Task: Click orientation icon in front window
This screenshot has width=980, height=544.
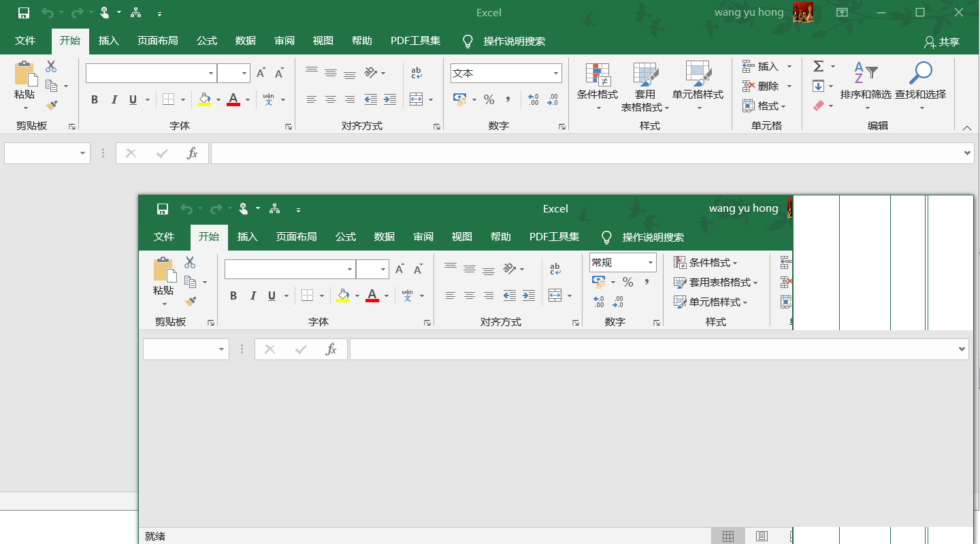Action: (510, 269)
